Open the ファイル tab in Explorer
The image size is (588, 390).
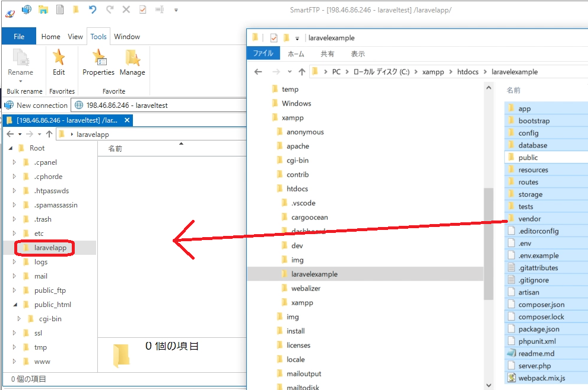263,53
